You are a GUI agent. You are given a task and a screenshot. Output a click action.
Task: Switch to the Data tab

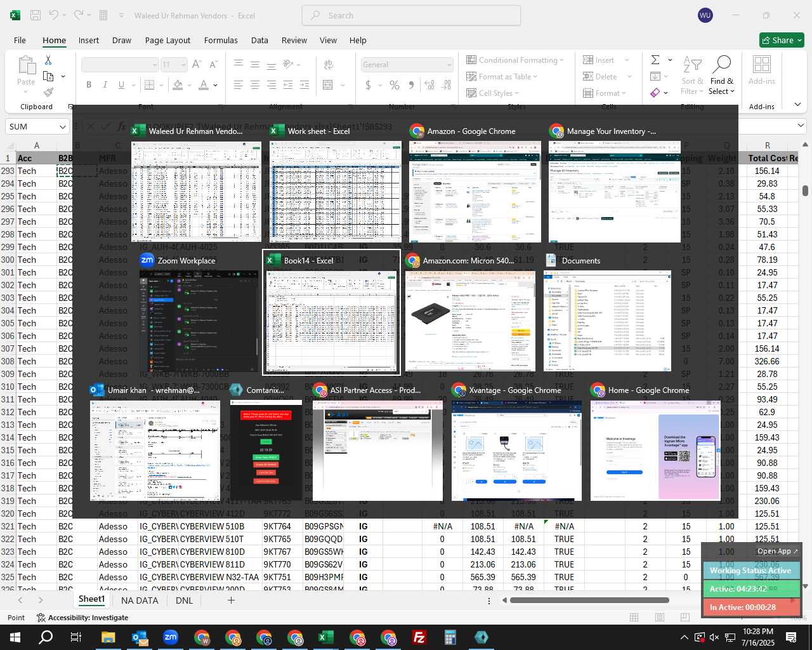259,40
